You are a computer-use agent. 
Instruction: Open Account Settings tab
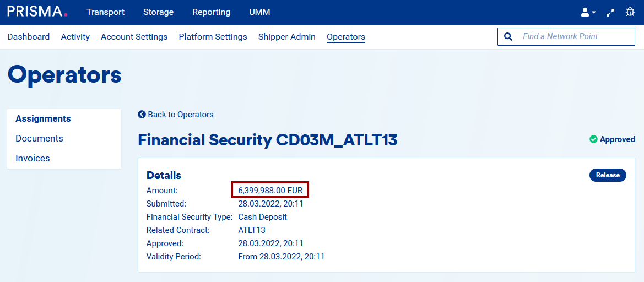point(134,37)
